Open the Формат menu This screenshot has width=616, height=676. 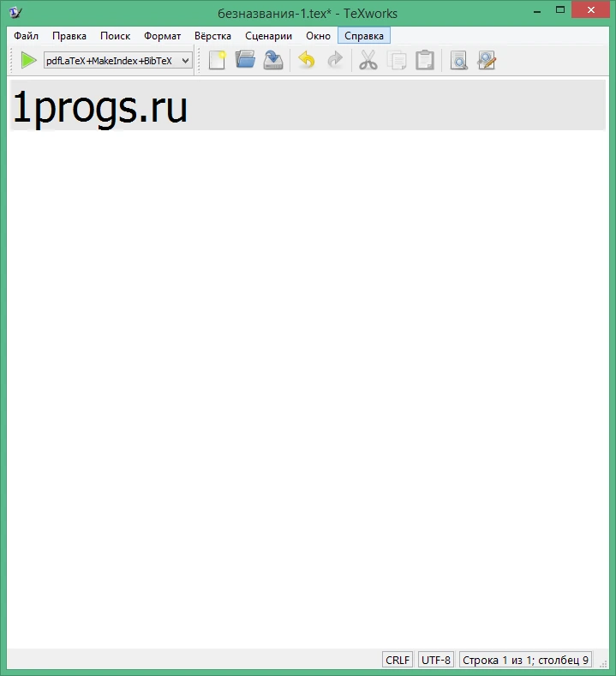163,36
